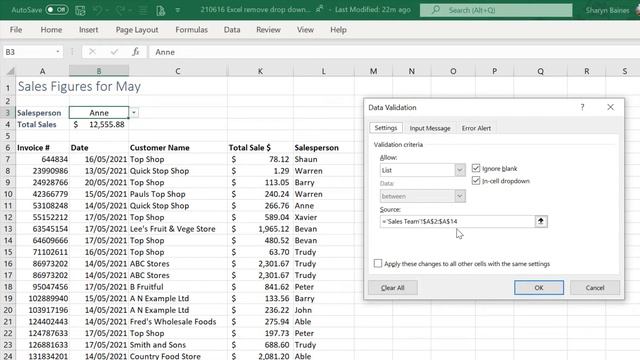Viewport: 640px width, 360px height.
Task: Select the Settings tab in dialog
Action: 386,128
